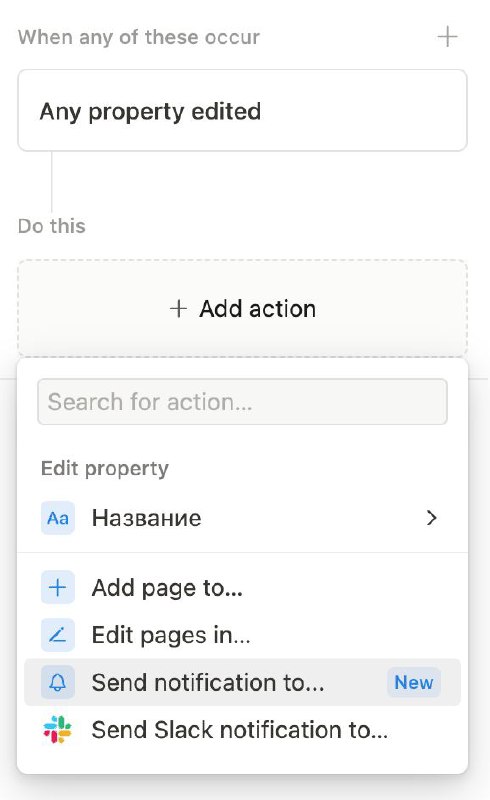Click the Edit property section header
Screen dimensions: 490x800
(105, 468)
